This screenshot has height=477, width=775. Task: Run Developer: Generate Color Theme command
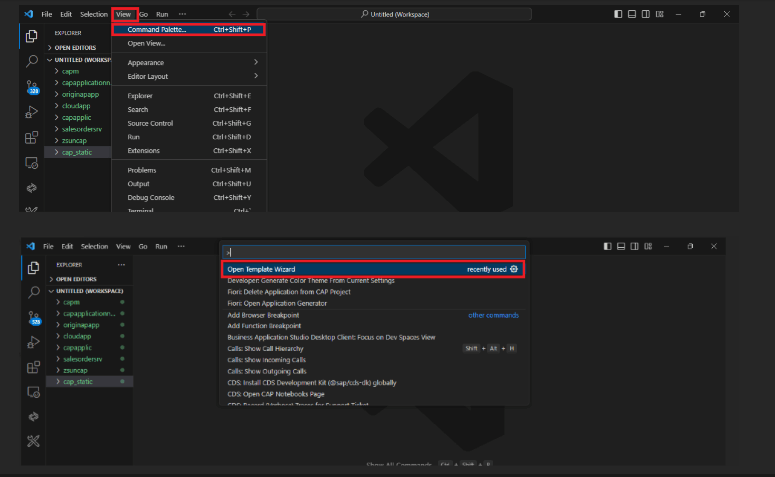373,281
